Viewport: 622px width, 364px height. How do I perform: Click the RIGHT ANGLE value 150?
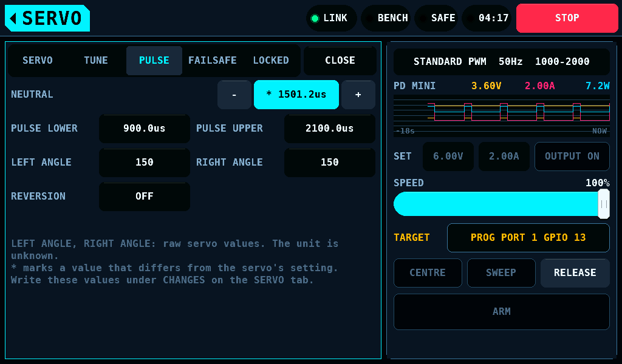click(x=330, y=163)
